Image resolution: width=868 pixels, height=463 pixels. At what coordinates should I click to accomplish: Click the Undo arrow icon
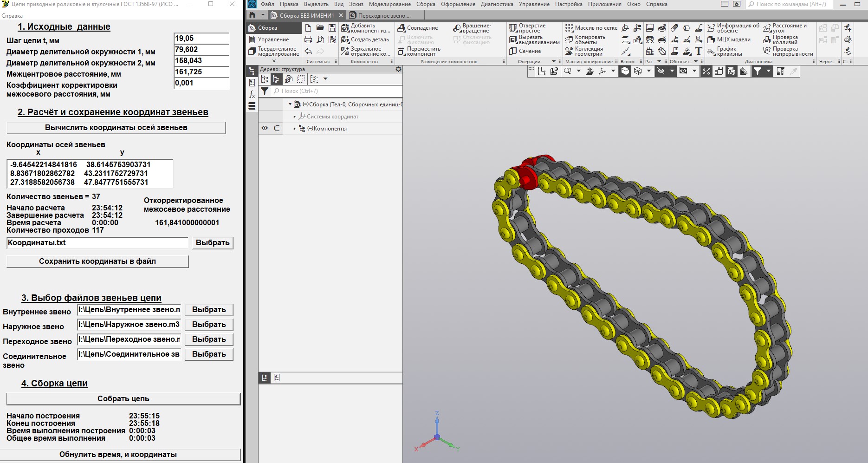(x=308, y=51)
